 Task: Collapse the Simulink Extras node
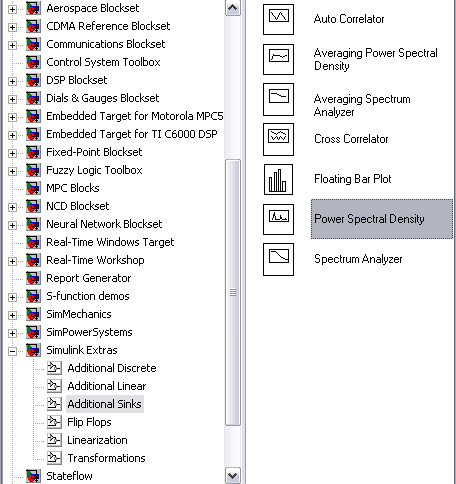pyautogui.click(x=12, y=351)
